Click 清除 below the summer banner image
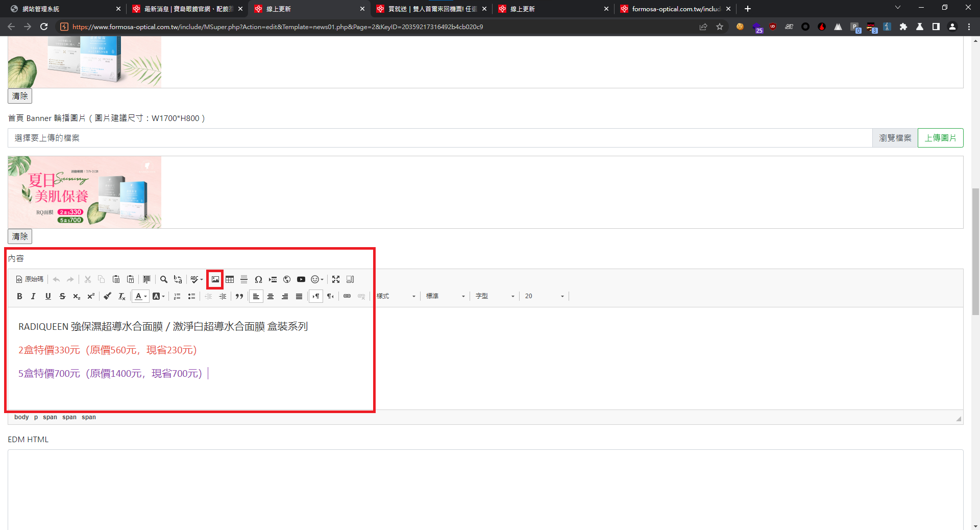This screenshot has height=530, width=980. tap(20, 236)
